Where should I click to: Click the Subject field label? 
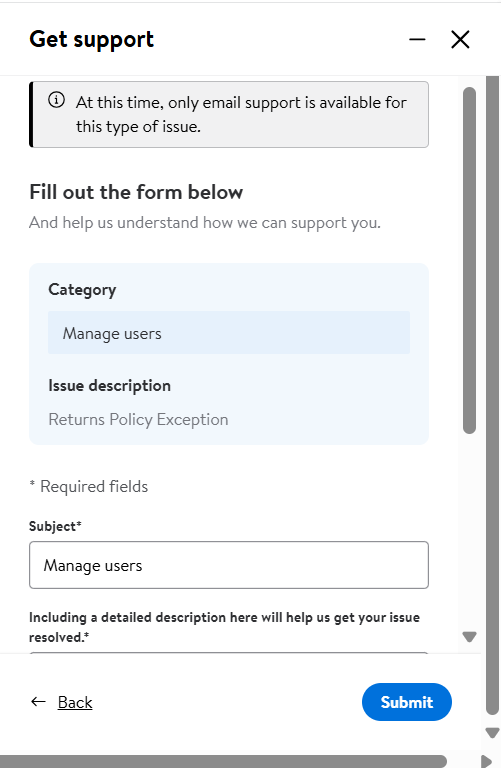tap(55, 526)
